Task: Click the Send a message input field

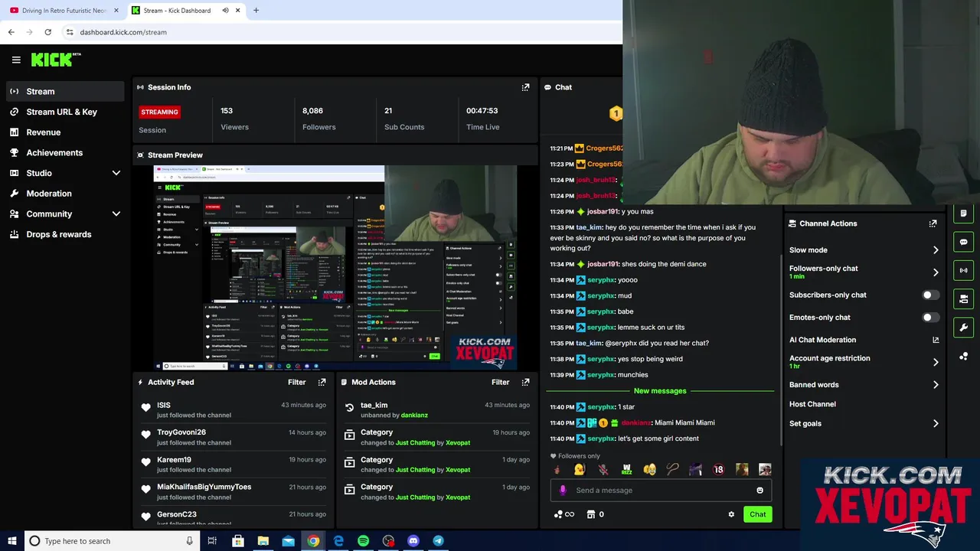Action: point(661,491)
